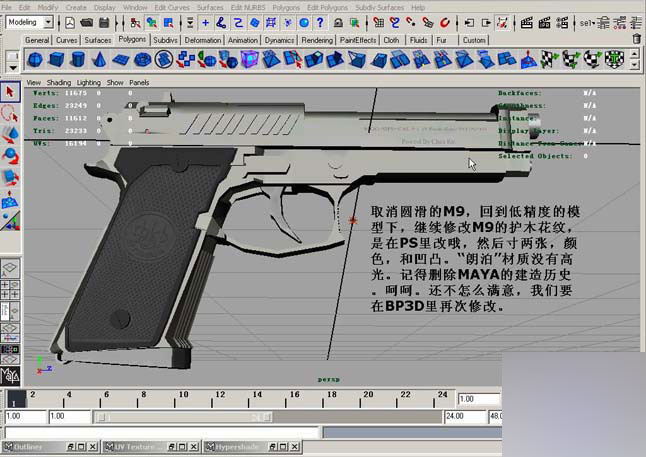Image resolution: width=646 pixels, height=457 pixels.
Task: Open the Modeling menu set dropdown
Action: click(48, 22)
